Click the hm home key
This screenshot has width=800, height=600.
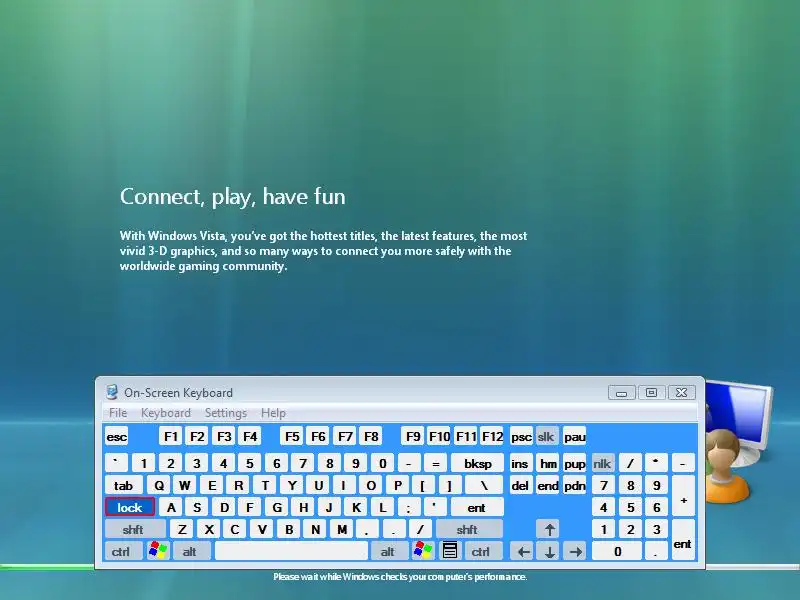[548, 463]
